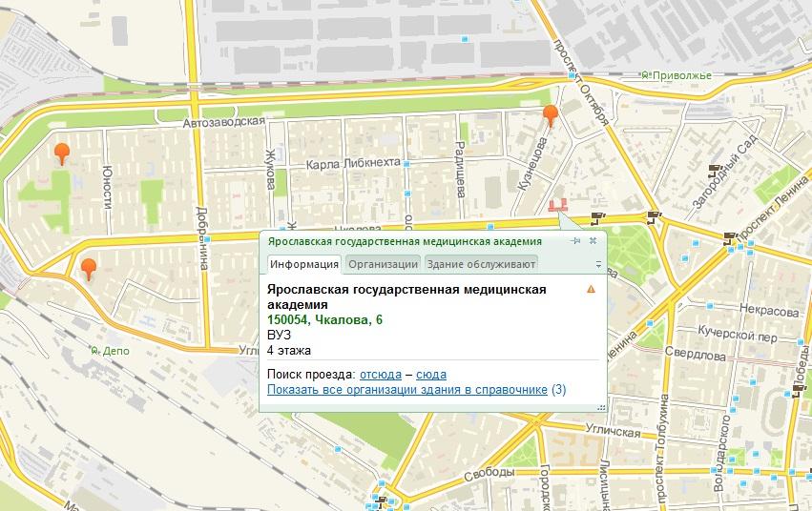Viewport: 812px width, 511px height.
Task: Click the highlighted red academy building
Action: point(558,206)
